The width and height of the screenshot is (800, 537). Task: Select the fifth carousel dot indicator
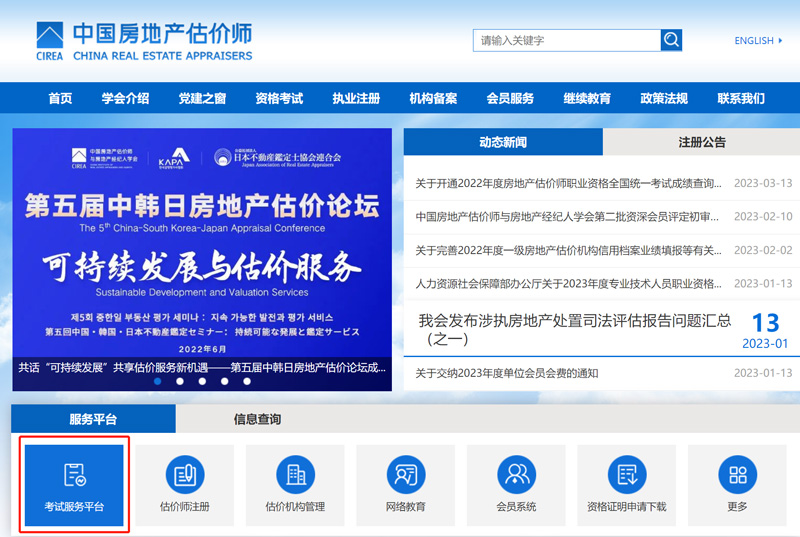[247, 381]
